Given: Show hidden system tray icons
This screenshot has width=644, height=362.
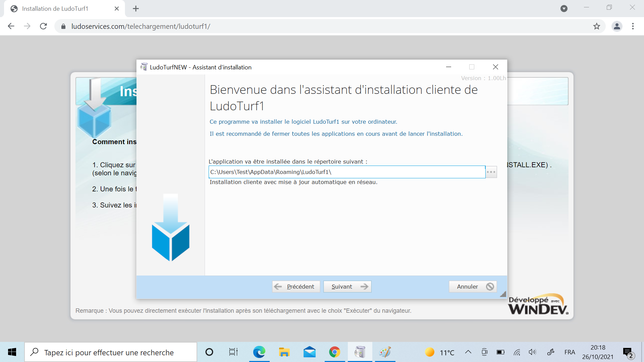Looking at the screenshot, I should pyautogui.click(x=468, y=352).
